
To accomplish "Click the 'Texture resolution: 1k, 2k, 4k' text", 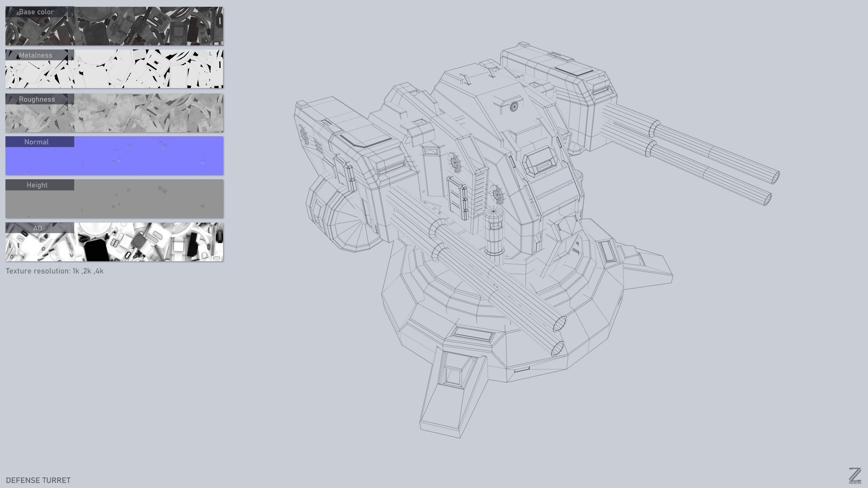I will click(55, 271).
